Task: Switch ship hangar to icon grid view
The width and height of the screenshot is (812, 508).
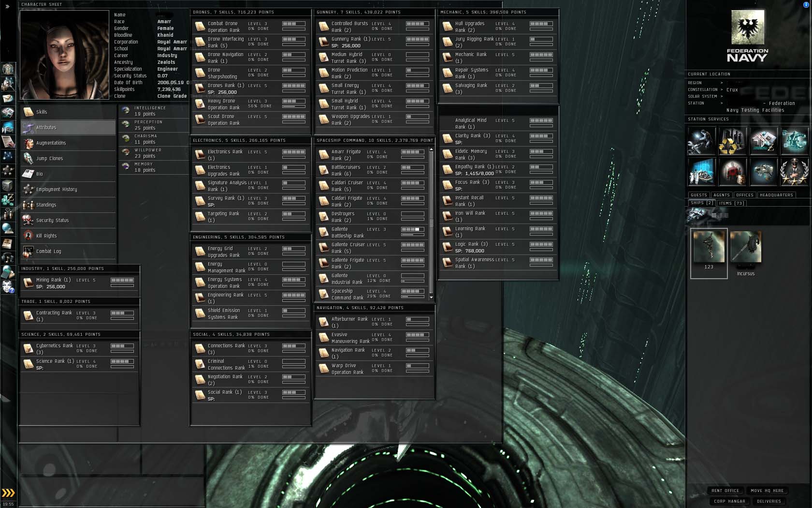Action: 714,215
